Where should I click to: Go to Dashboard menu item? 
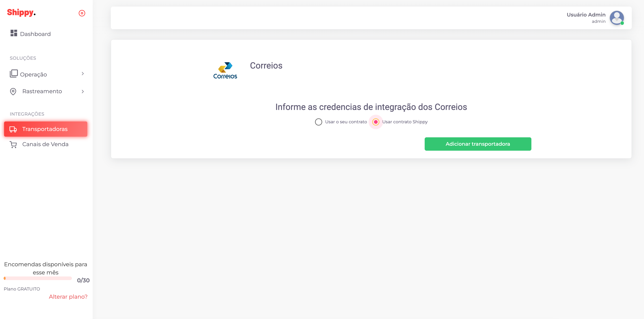click(35, 34)
